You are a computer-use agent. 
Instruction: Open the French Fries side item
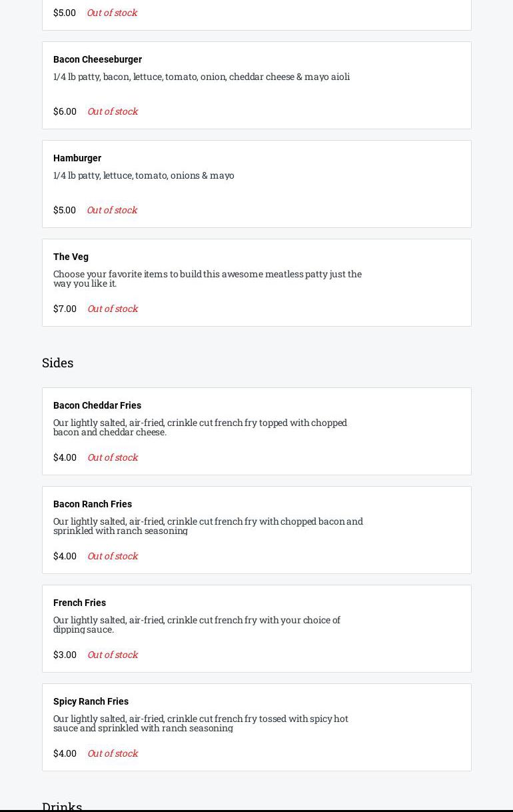point(79,603)
